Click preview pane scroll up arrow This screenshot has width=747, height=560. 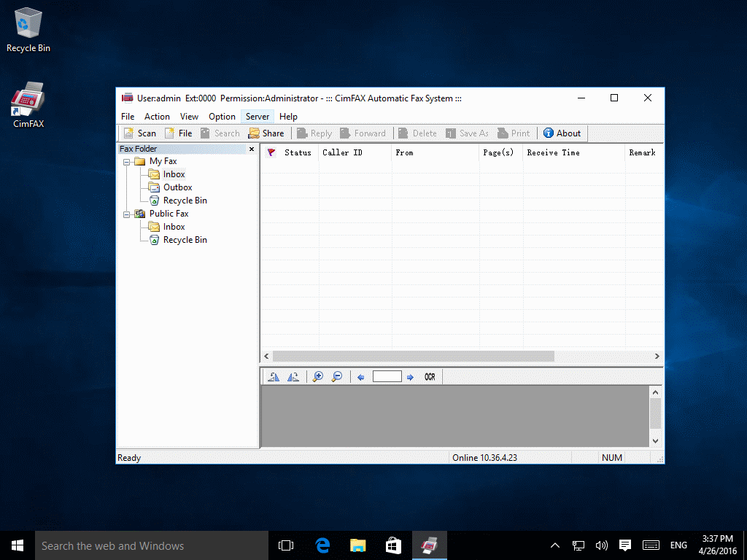click(x=656, y=392)
